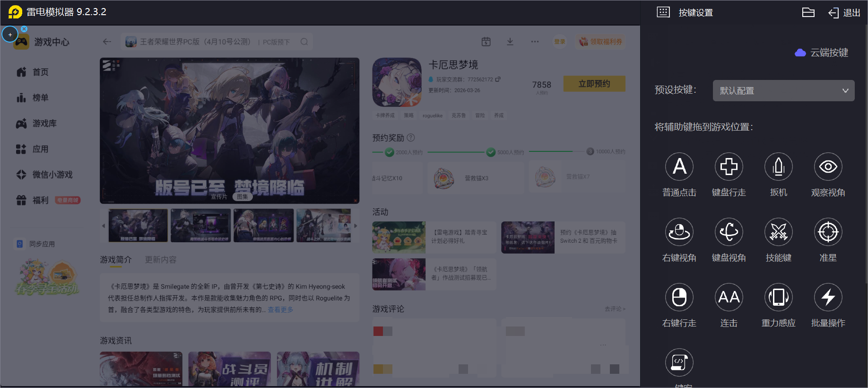The height and width of the screenshot is (388, 868).
Task: Open the 「领航者」 test recruitment activity card
Action: (x=434, y=274)
